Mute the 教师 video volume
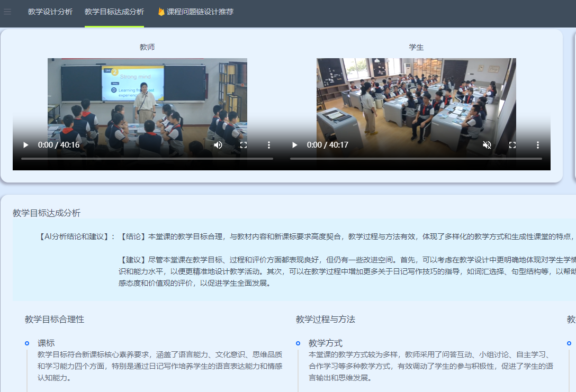 (218, 145)
